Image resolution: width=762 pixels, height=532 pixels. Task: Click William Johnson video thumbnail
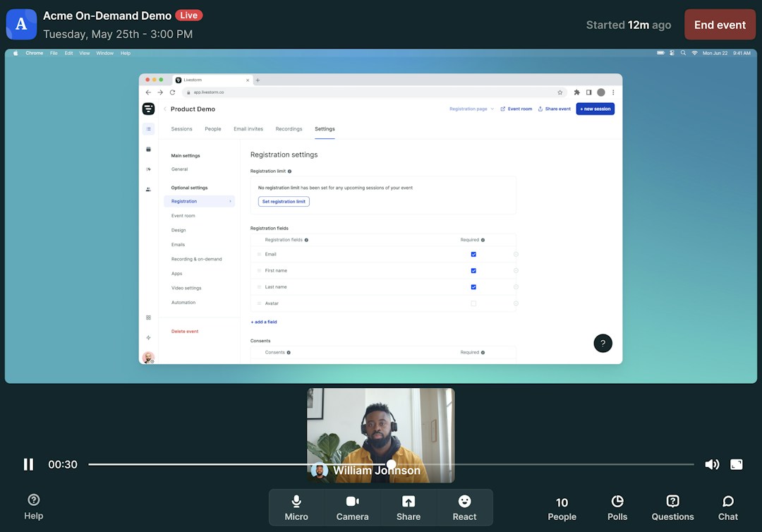click(x=381, y=435)
